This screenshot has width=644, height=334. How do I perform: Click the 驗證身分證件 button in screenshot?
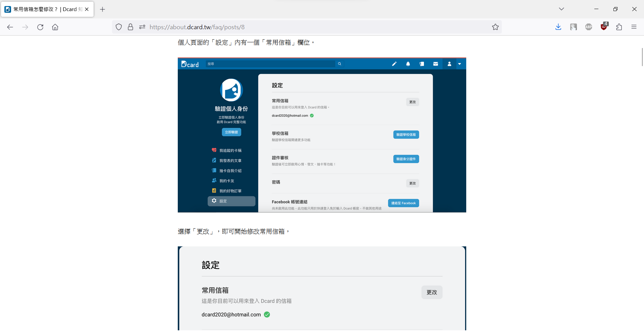pyautogui.click(x=406, y=159)
